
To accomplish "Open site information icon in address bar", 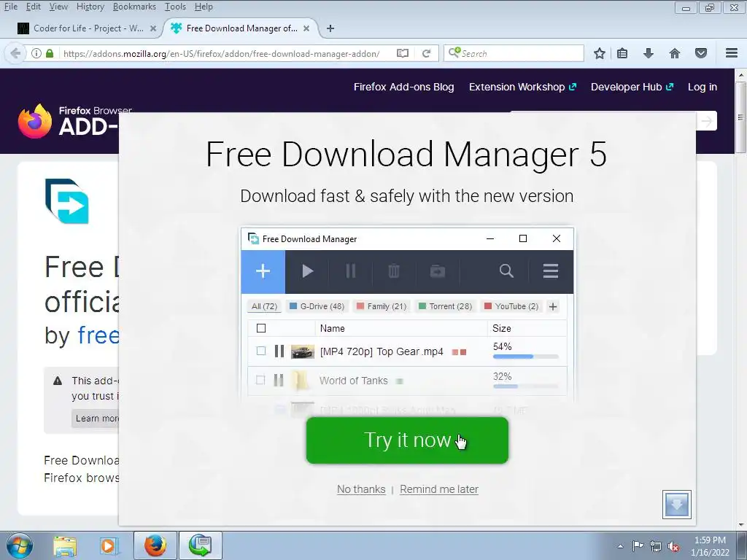I will pos(36,53).
